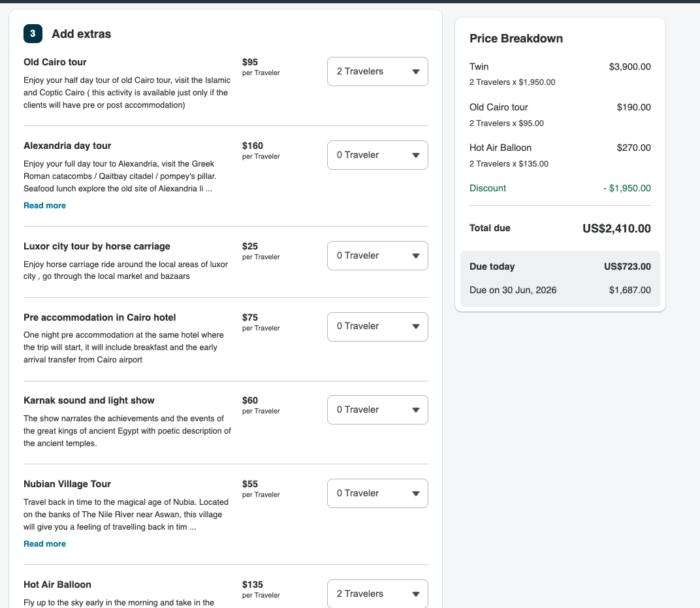700x608 pixels.
Task: Click the Add extras section heading
Action: click(81, 34)
